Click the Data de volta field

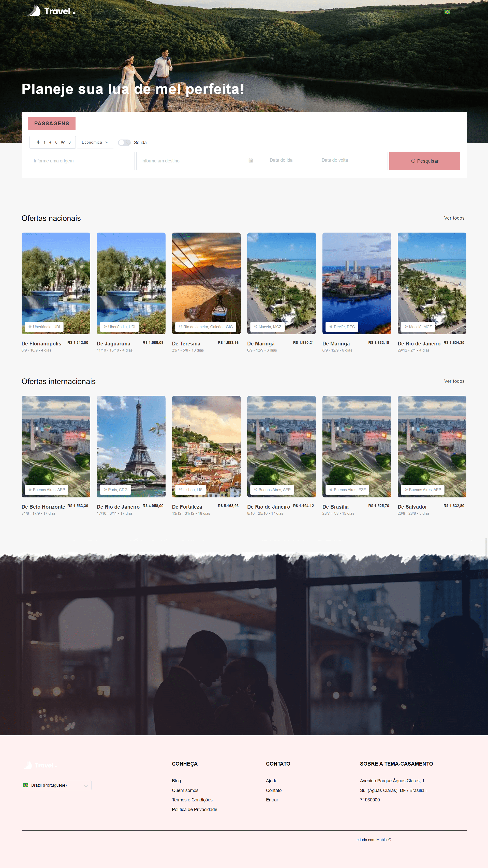point(347,161)
